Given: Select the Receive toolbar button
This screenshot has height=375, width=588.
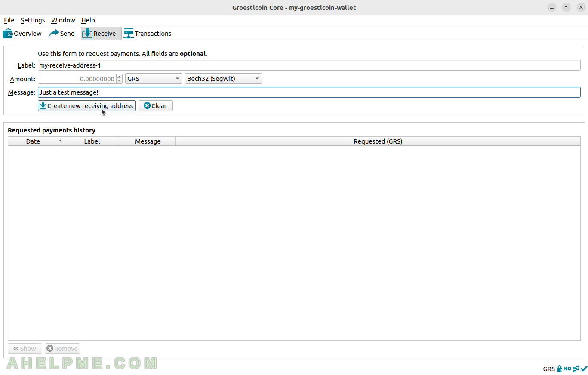Looking at the screenshot, I should pyautogui.click(x=101, y=34).
